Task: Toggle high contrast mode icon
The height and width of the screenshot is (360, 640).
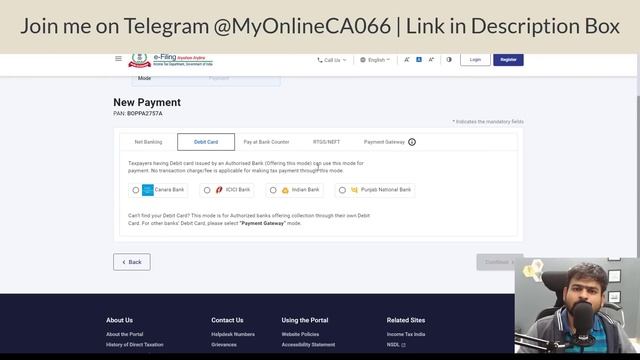Action: (449, 60)
